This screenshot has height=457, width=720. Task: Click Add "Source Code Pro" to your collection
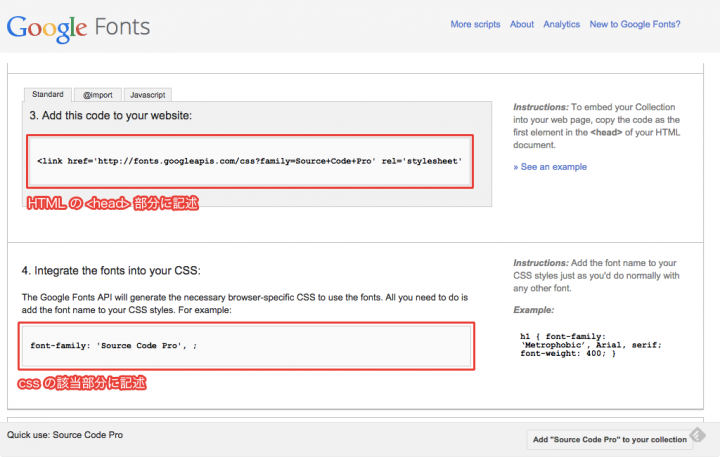tap(609, 440)
